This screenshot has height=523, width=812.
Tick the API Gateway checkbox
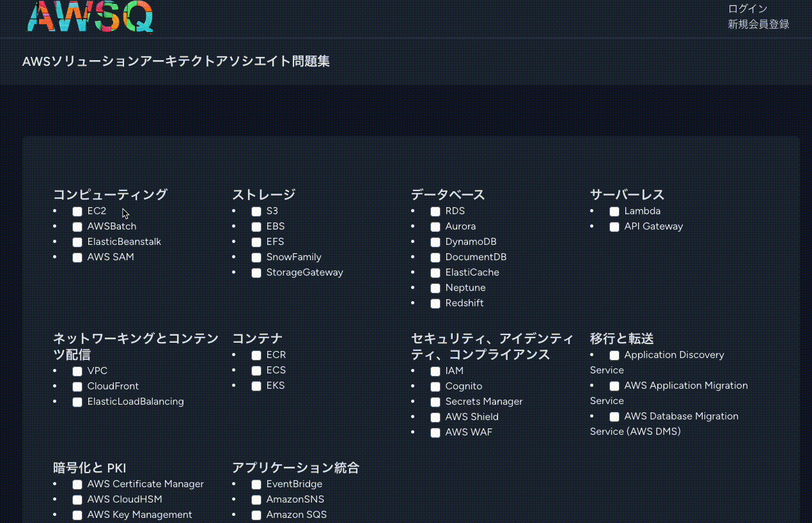tap(614, 227)
